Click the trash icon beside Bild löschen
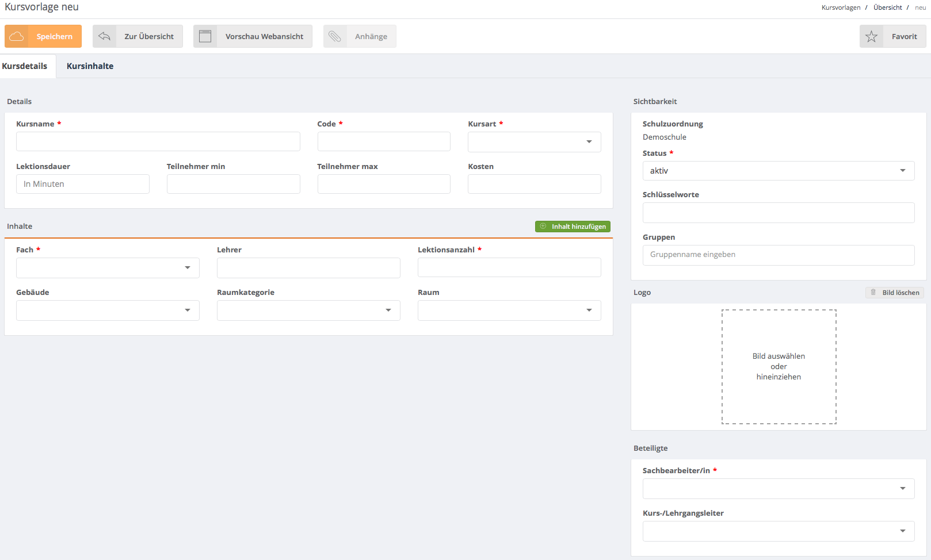The height and width of the screenshot is (560, 931). pyautogui.click(x=873, y=292)
